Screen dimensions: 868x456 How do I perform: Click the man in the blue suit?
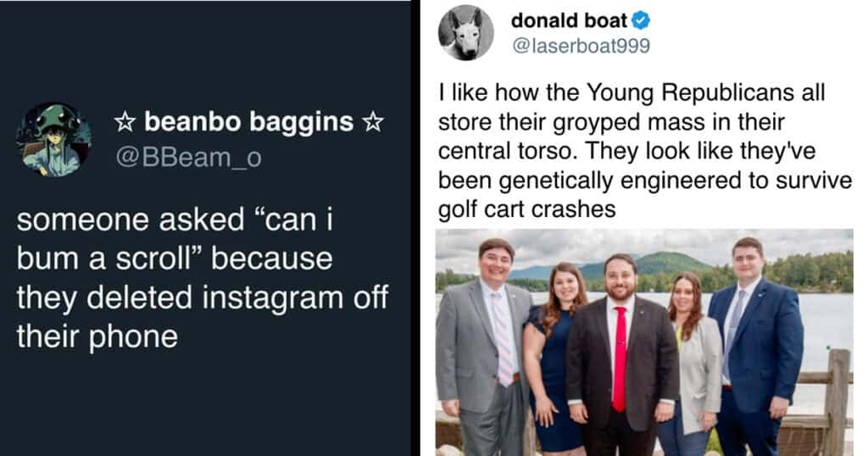point(753,339)
